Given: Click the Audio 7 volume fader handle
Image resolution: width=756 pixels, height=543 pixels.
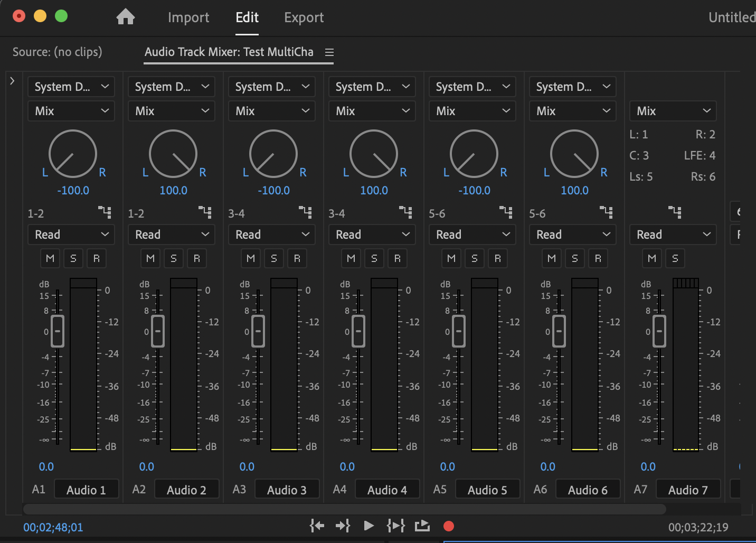Looking at the screenshot, I should tap(659, 331).
